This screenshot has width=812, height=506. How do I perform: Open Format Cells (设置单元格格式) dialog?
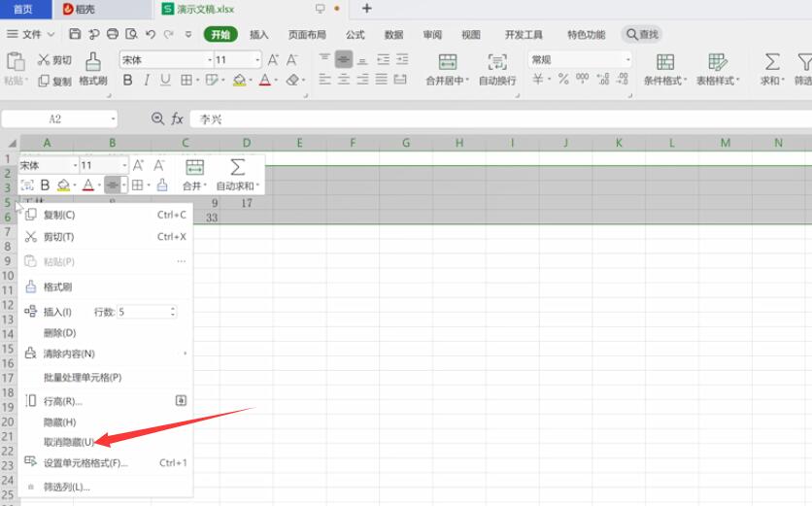pos(106,462)
